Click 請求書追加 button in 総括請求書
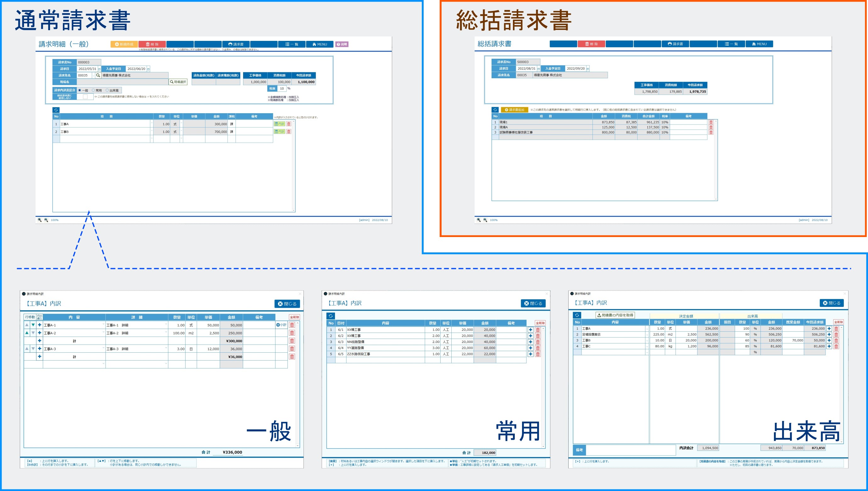Screen dimensions: 868x491 tap(515, 110)
